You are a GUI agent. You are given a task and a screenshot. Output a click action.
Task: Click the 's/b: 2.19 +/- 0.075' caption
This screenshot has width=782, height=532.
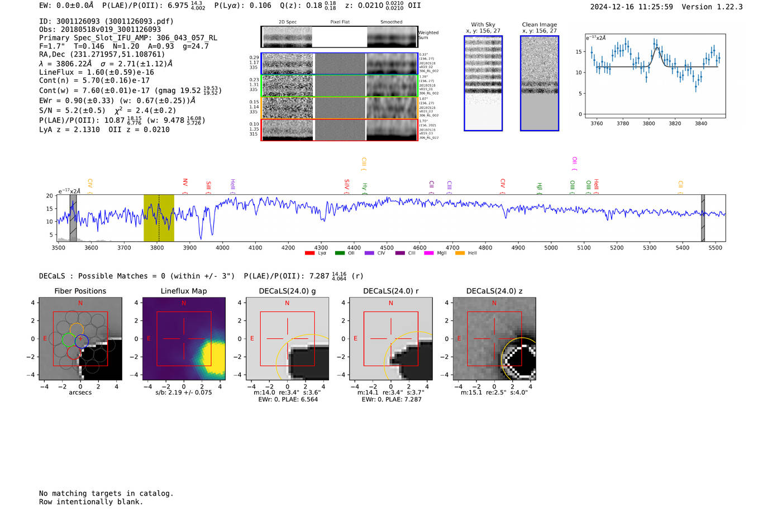point(184,392)
